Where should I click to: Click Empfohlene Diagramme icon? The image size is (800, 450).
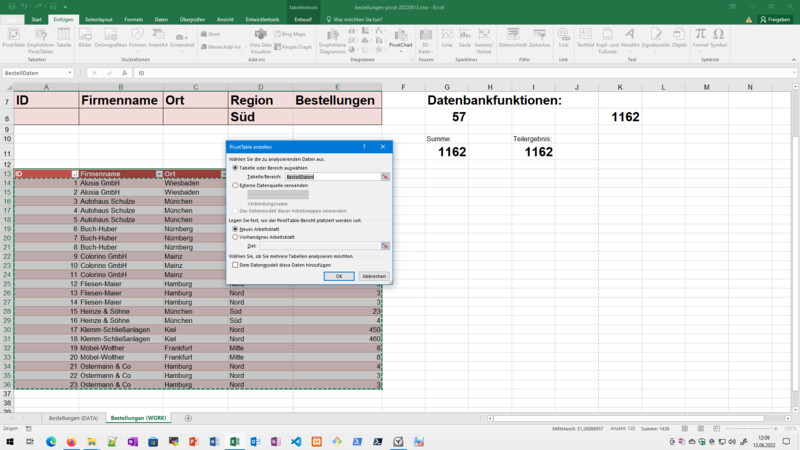point(332,41)
